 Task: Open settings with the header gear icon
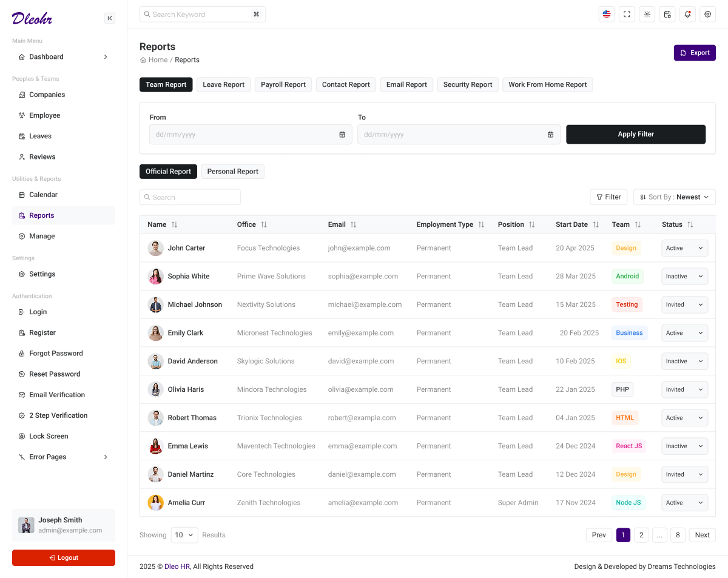pos(707,14)
